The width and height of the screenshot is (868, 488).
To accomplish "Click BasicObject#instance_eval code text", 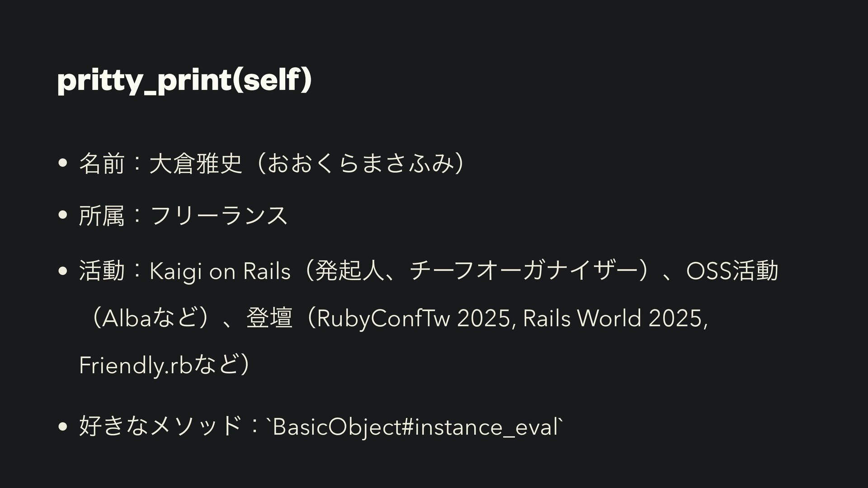I will 415,427.
